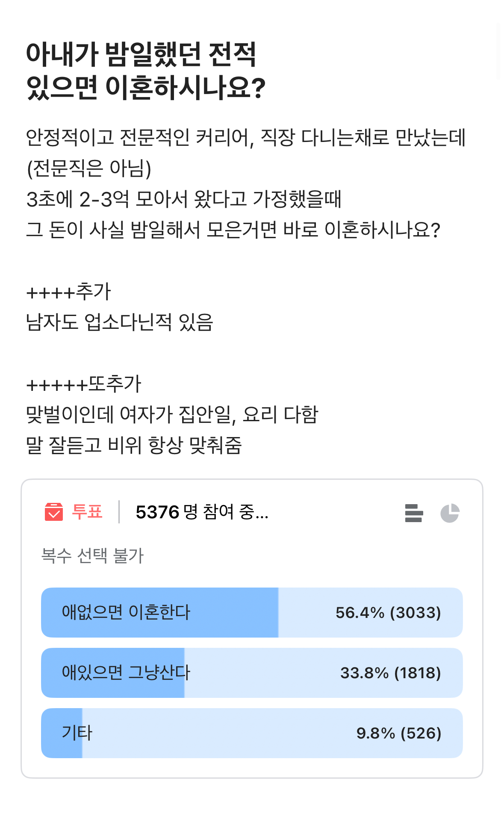The image size is (504, 830).
Task: Click the red 투표 label
Action: point(87,512)
